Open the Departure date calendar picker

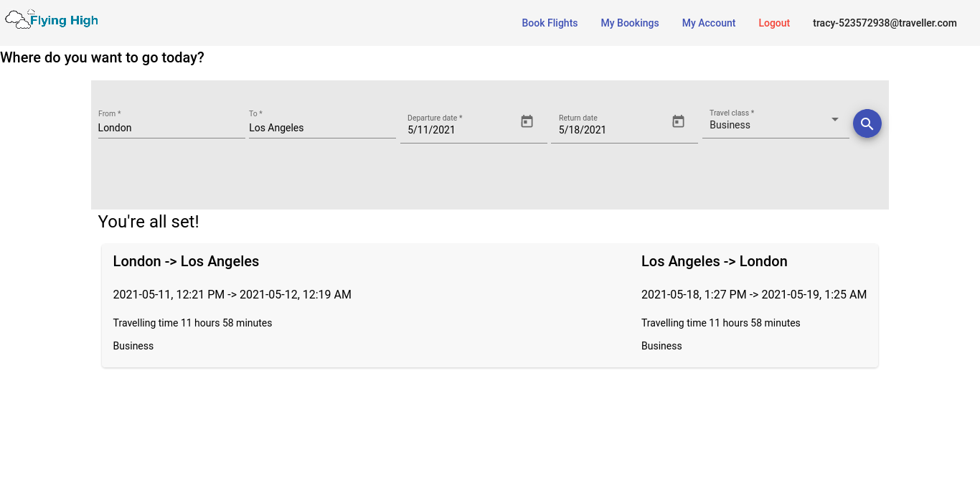click(527, 121)
